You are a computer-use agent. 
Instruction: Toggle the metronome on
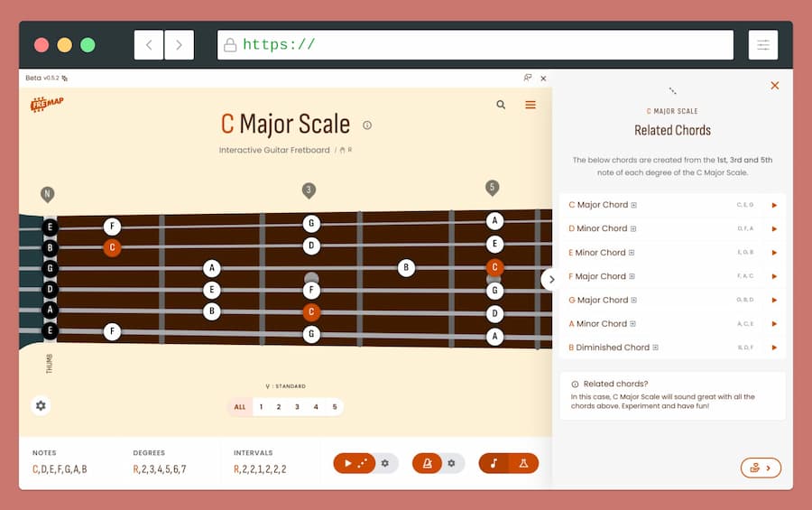click(427, 463)
